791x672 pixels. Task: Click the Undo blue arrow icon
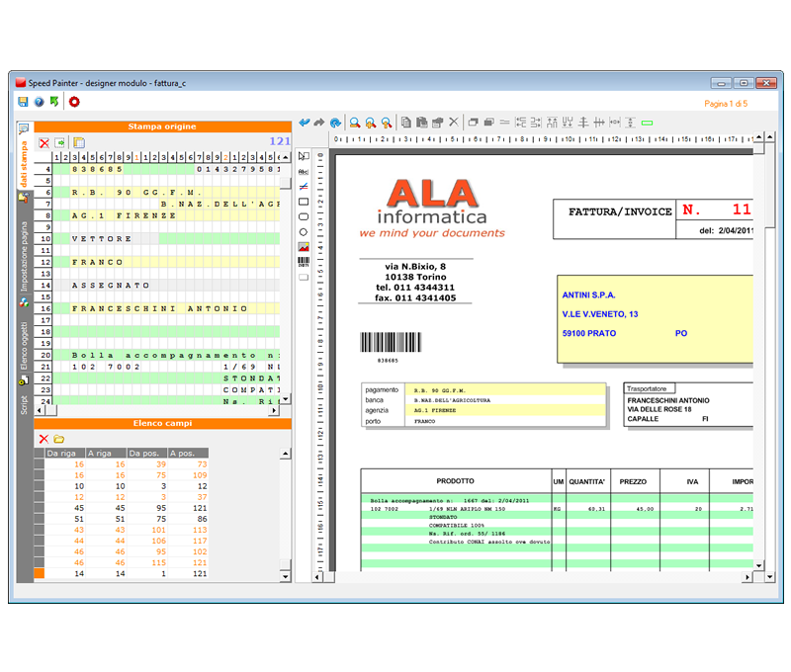(x=305, y=123)
